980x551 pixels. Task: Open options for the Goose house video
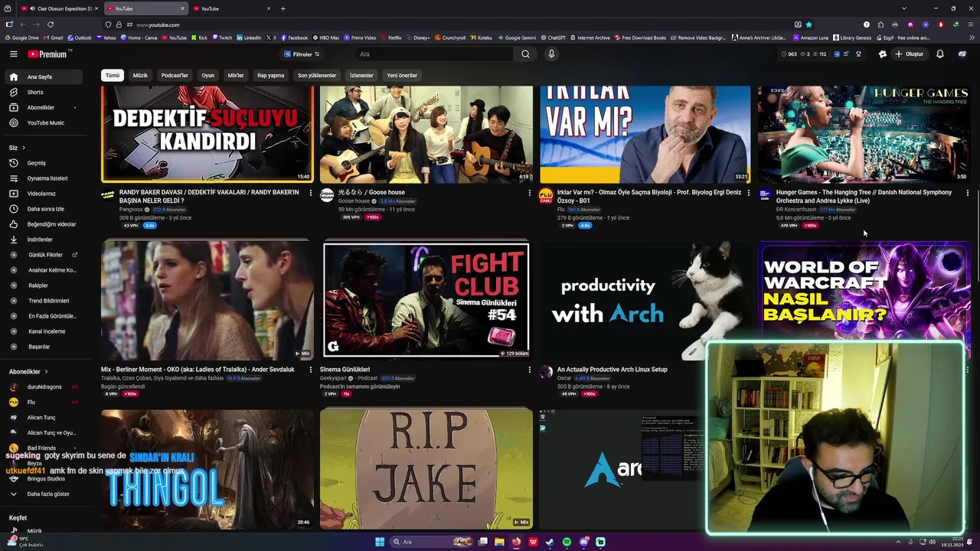click(x=529, y=193)
